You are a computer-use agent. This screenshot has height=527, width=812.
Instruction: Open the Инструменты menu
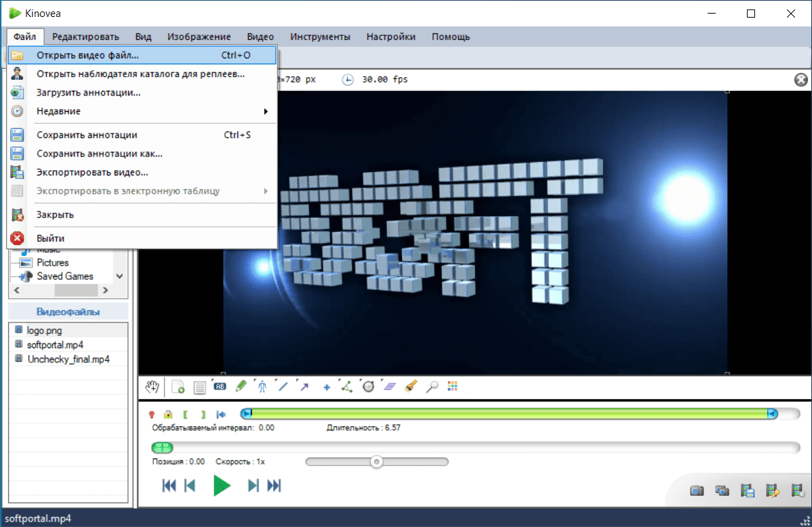[x=320, y=37]
